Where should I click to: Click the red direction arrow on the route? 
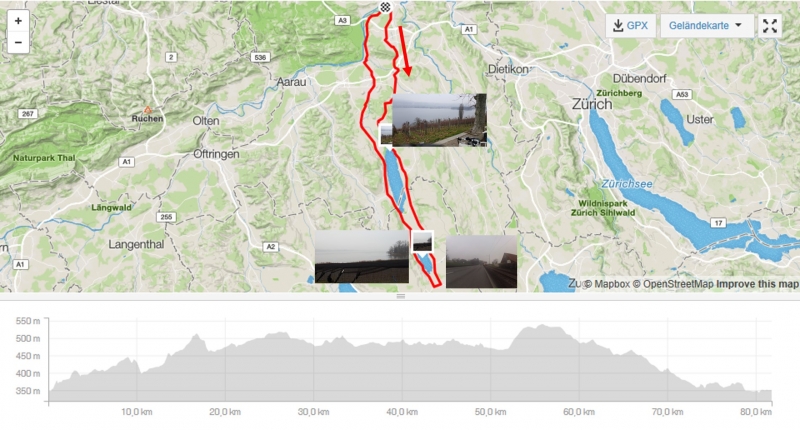[404, 51]
